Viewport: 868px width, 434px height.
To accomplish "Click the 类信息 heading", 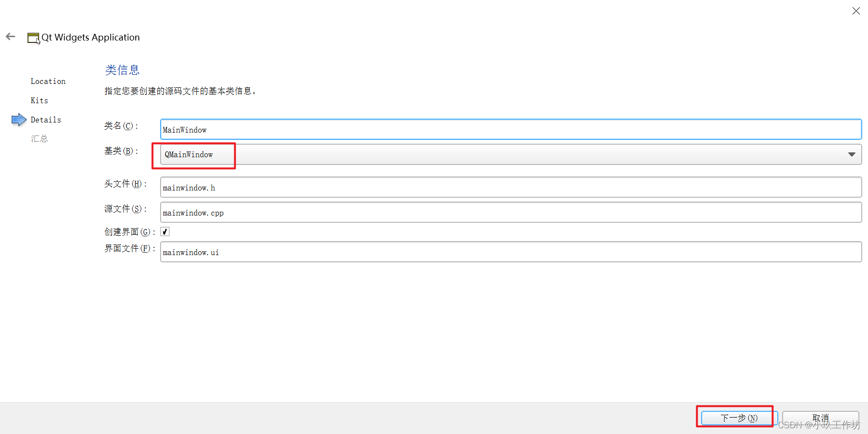I will (x=122, y=70).
